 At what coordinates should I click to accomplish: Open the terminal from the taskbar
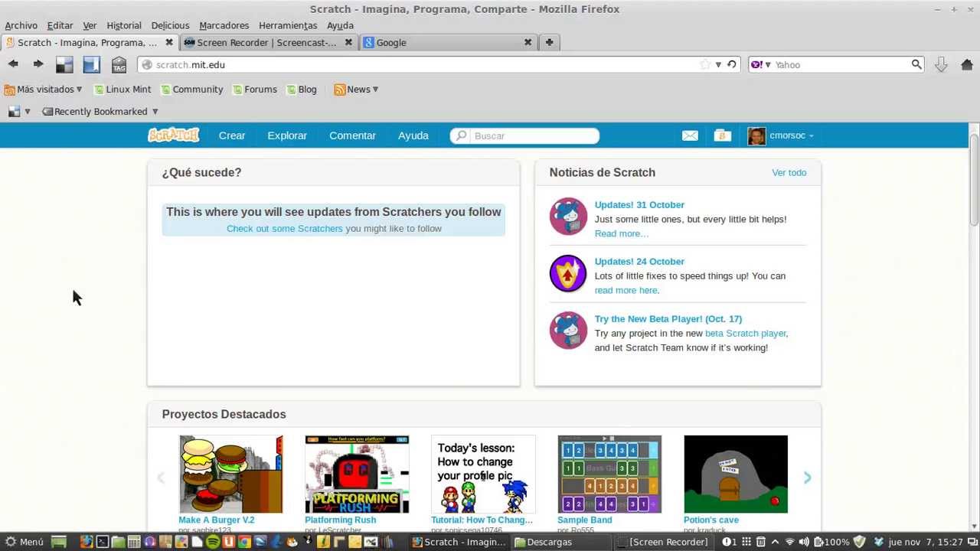point(102,542)
